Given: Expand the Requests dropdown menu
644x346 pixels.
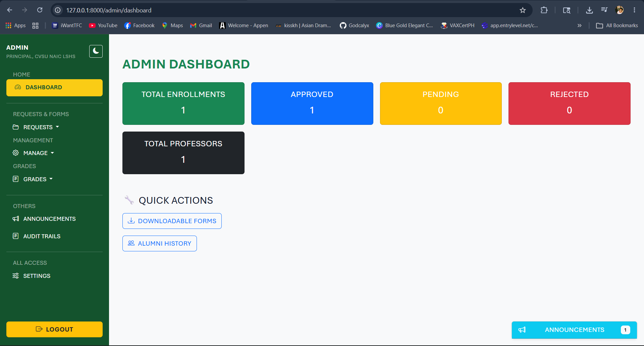Looking at the screenshot, I should [36, 127].
